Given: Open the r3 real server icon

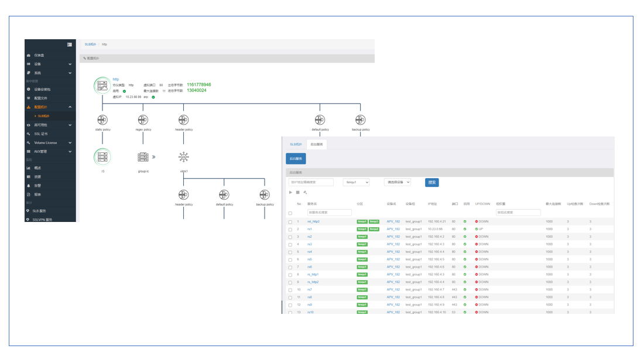Looking at the screenshot, I should (x=102, y=157).
